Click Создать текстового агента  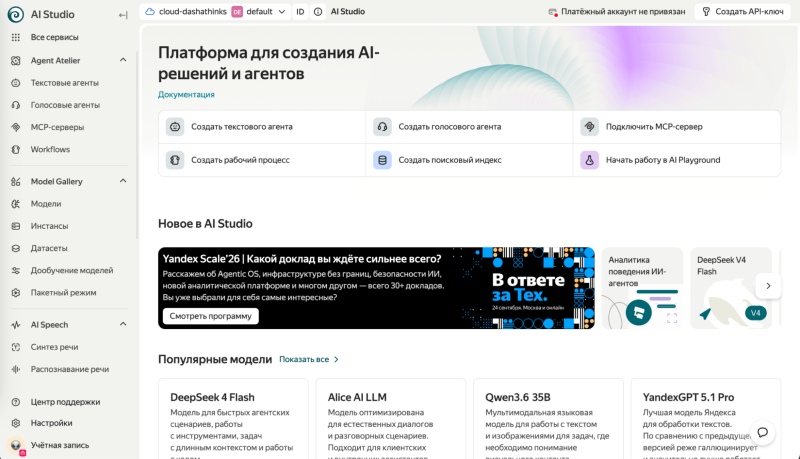[262, 127]
